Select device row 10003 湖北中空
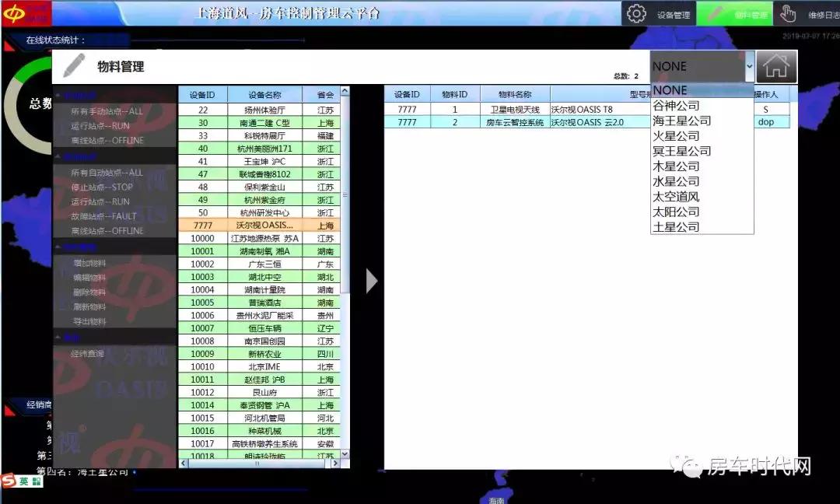 click(259, 277)
